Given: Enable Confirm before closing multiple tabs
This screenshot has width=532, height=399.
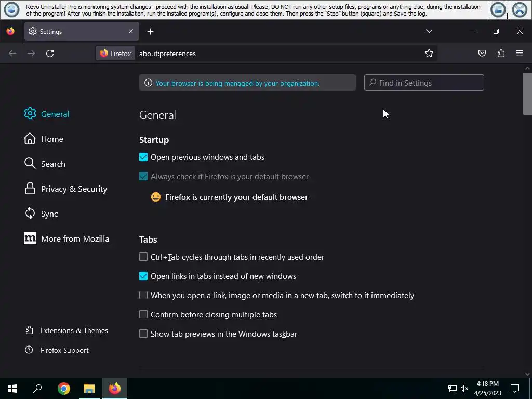Looking at the screenshot, I should coord(143,314).
